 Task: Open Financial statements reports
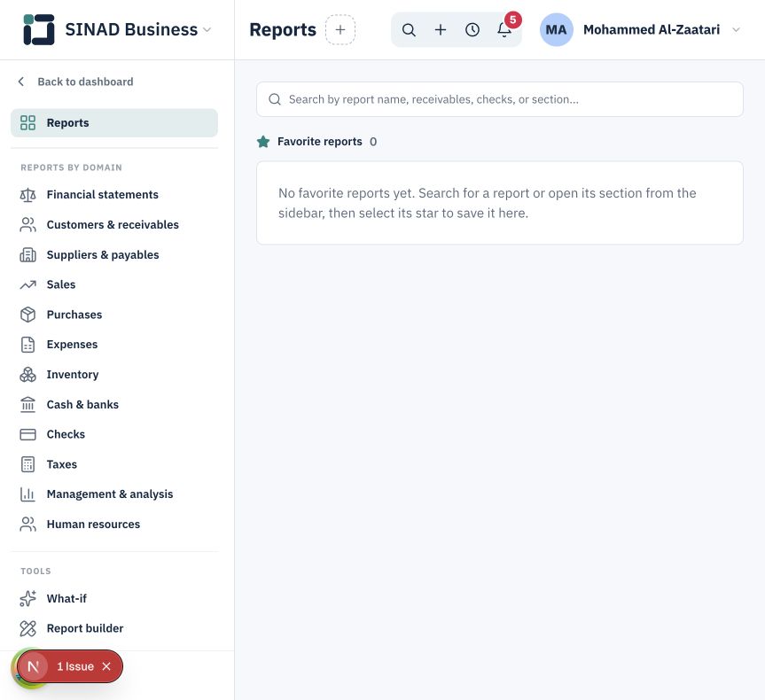tap(114, 195)
